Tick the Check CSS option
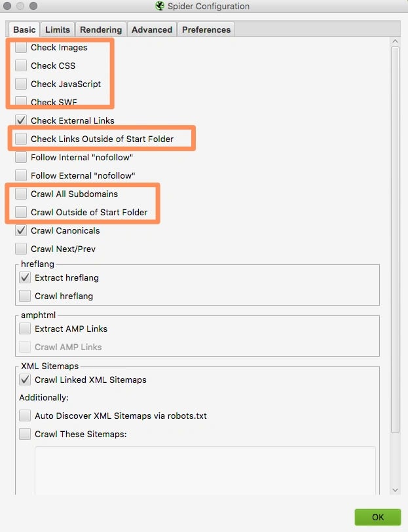 (21, 65)
